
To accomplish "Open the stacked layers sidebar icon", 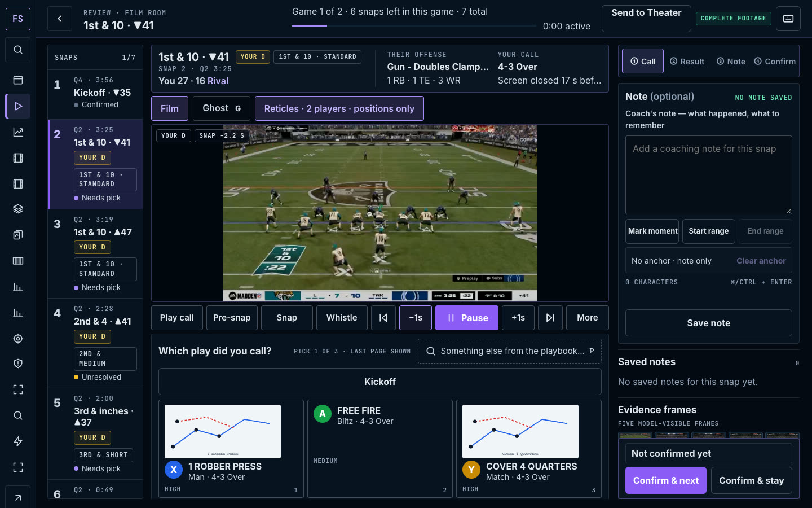I will 18,209.
